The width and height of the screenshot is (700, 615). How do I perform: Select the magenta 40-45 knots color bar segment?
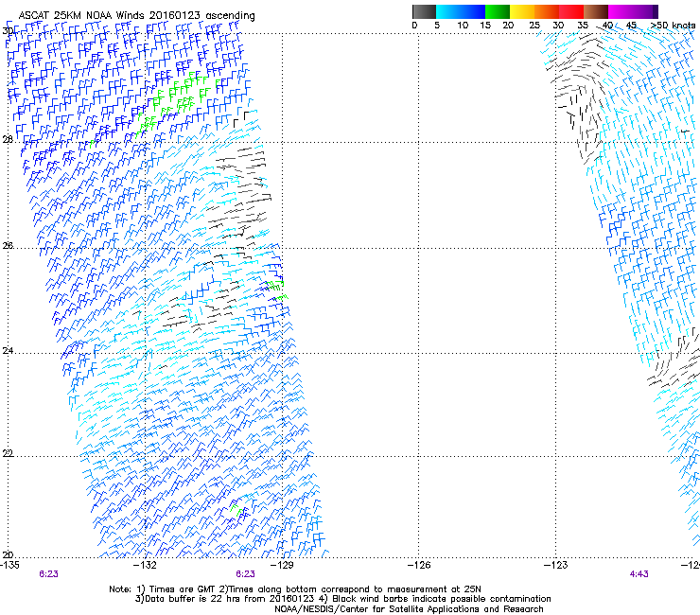[x=621, y=11]
